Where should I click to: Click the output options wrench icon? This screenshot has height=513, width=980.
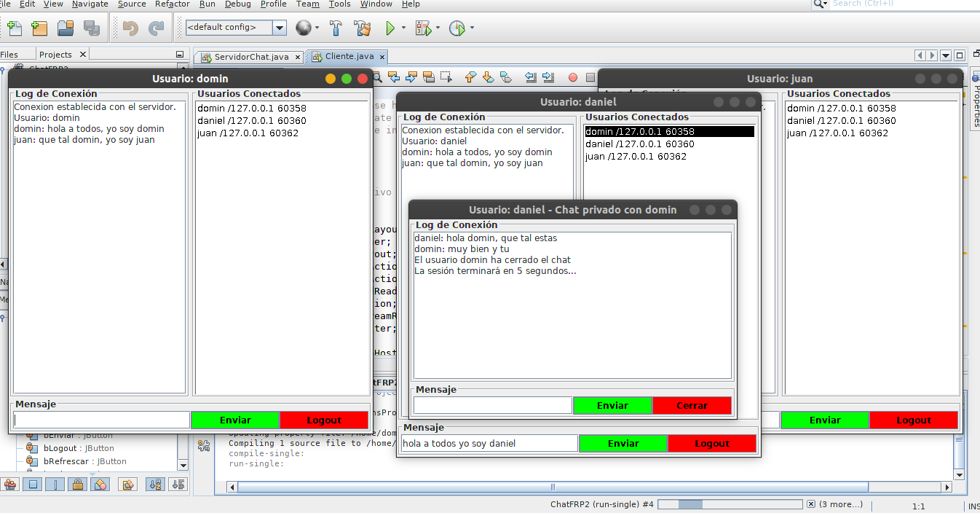[204, 446]
